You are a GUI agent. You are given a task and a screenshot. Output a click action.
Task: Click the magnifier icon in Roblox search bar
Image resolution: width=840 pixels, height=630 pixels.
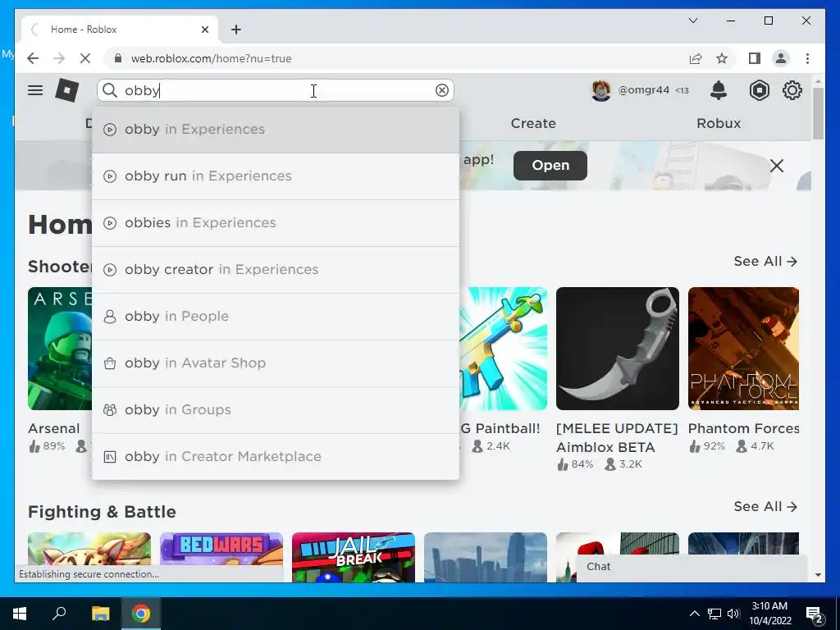pyautogui.click(x=109, y=90)
